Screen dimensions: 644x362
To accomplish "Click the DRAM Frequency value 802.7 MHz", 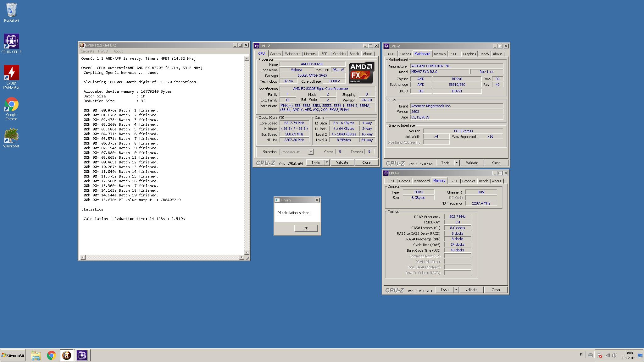I will pos(458,217).
